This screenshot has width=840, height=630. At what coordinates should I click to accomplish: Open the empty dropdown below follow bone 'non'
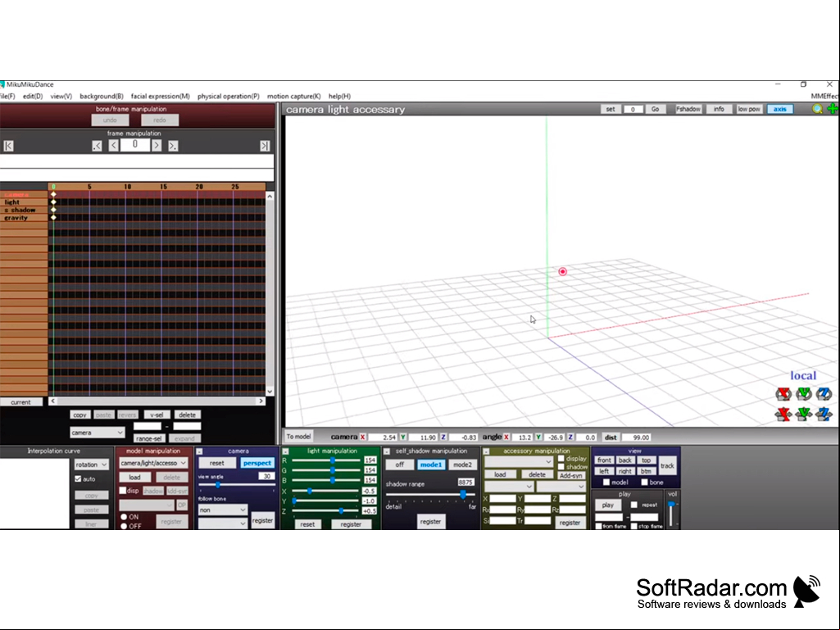(222, 523)
